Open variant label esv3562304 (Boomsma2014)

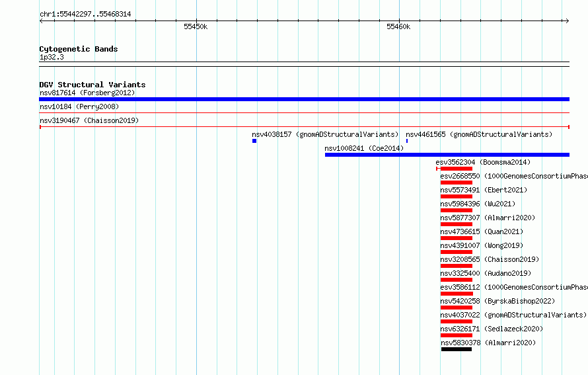(x=483, y=162)
